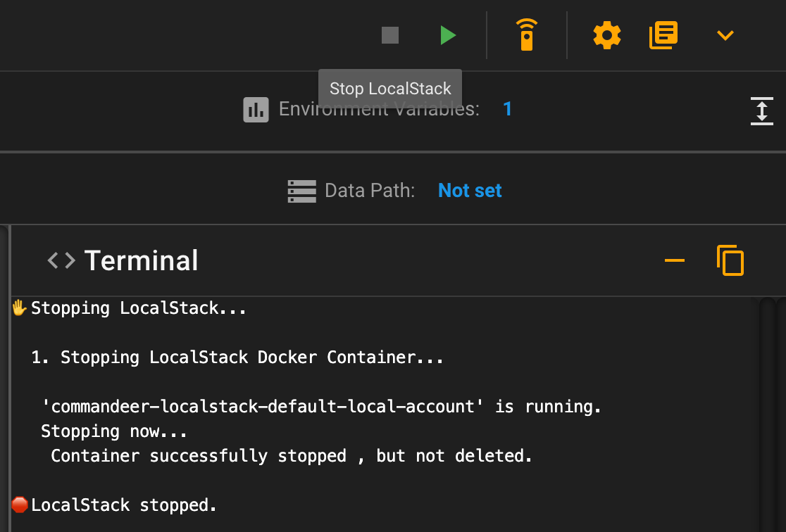
Task: Expand the orange chevron dropdown in the toolbar
Action: (725, 35)
